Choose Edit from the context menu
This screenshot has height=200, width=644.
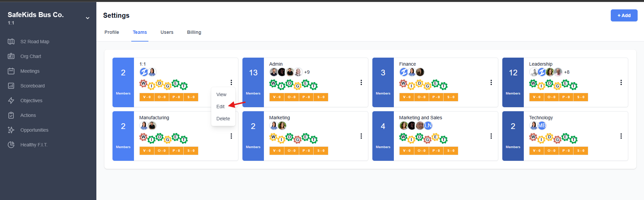pyautogui.click(x=221, y=107)
